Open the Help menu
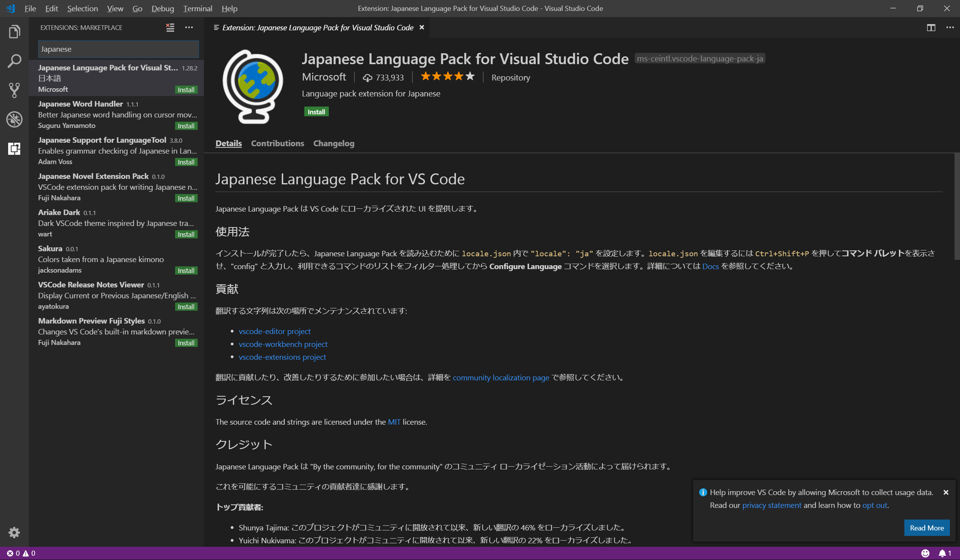960x560 pixels. tap(230, 8)
